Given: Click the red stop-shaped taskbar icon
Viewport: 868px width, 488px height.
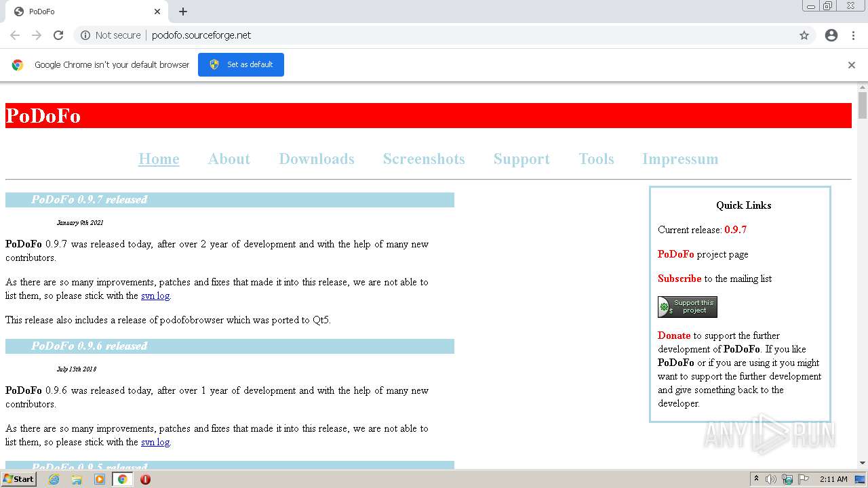Looking at the screenshot, I should [x=145, y=479].
